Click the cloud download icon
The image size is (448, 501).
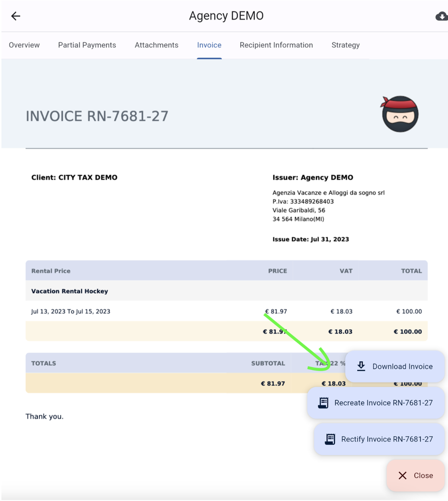(441, 17)
